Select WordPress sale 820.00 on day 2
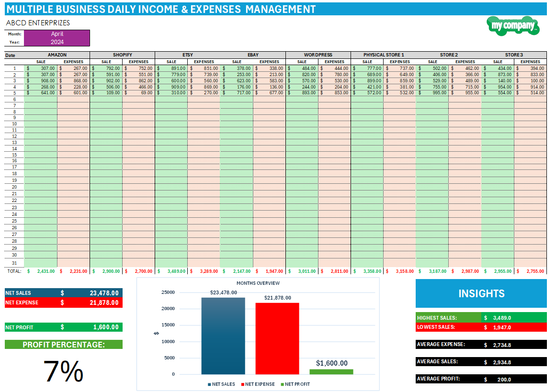 click(302, 75)
